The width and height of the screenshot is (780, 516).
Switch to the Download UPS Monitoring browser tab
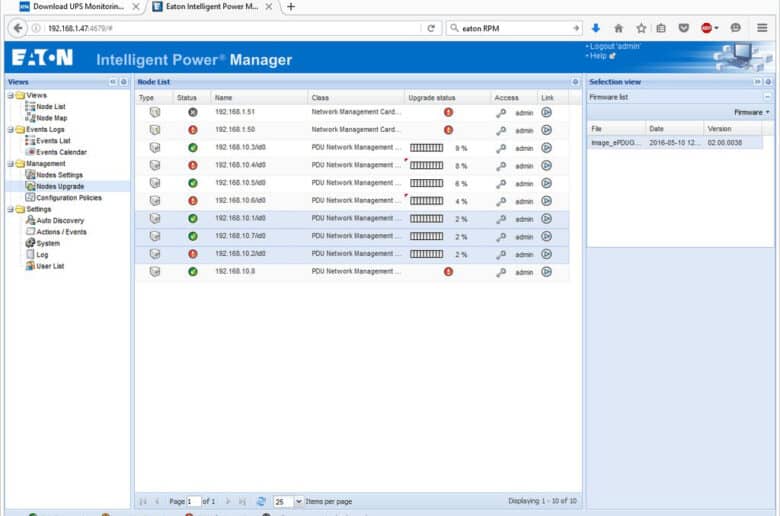78,6
